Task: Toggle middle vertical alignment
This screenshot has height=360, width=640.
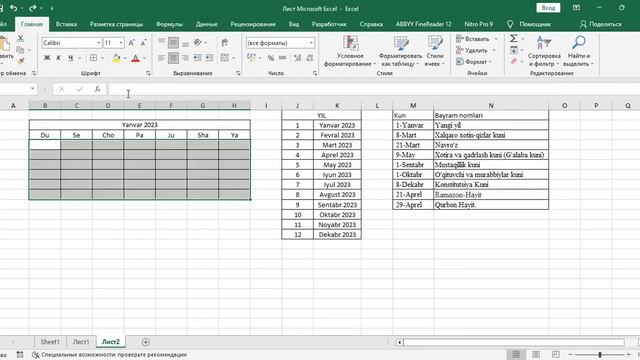Action: pos(173,42)
